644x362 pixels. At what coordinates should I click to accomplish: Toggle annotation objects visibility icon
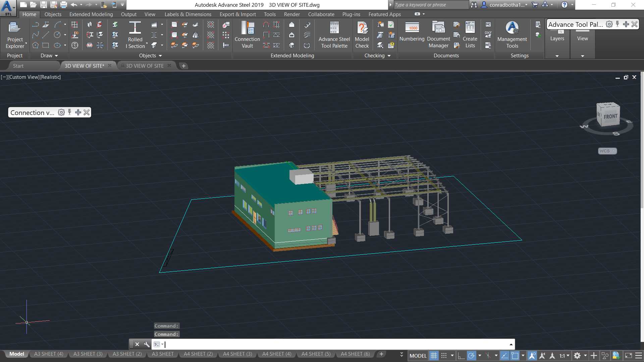[532, 356]
